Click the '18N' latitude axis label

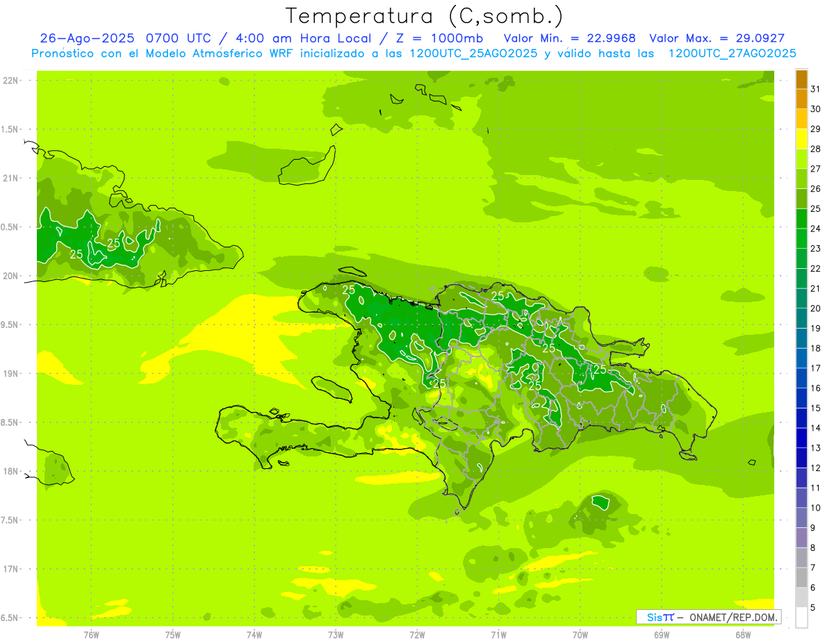click(11, 472)
